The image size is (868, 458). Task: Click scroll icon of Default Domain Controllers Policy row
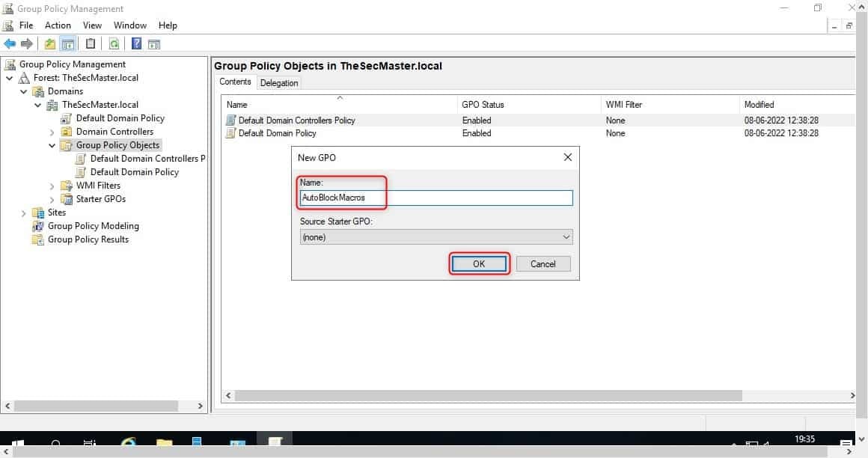[x=230, y=120]
